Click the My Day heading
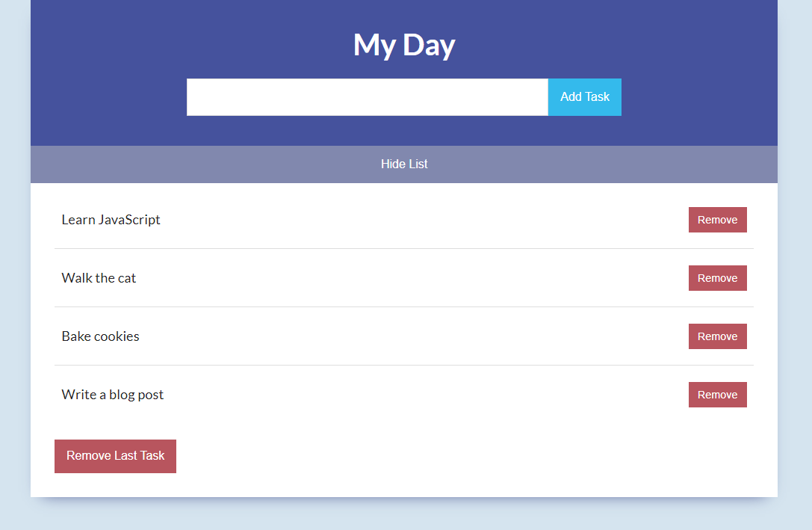The width and height of the screenshot is (812, 530). (x=404, y=45)
